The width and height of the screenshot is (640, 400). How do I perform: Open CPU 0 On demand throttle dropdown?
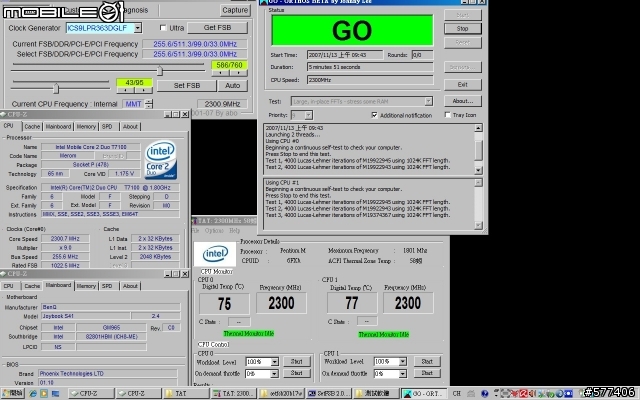point(274,373)
